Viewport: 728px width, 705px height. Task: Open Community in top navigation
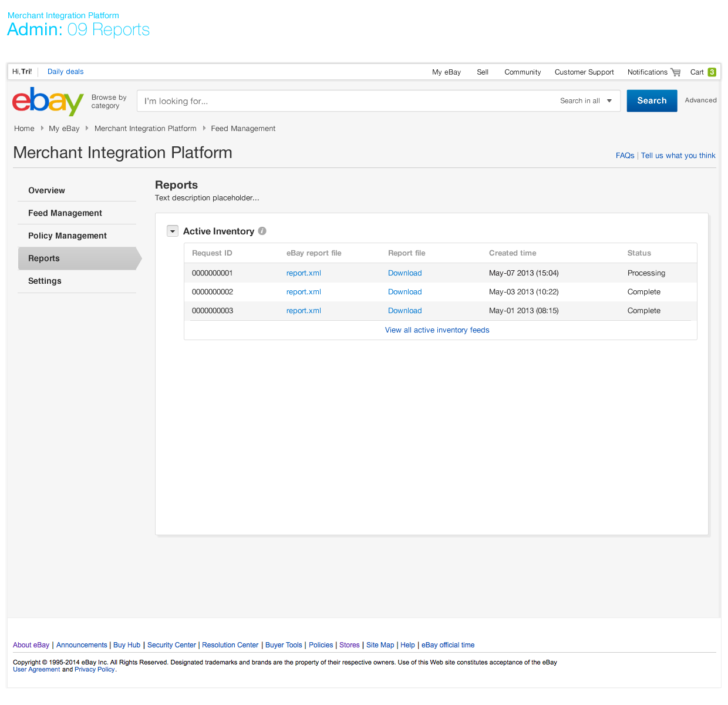tap(523, 72)
